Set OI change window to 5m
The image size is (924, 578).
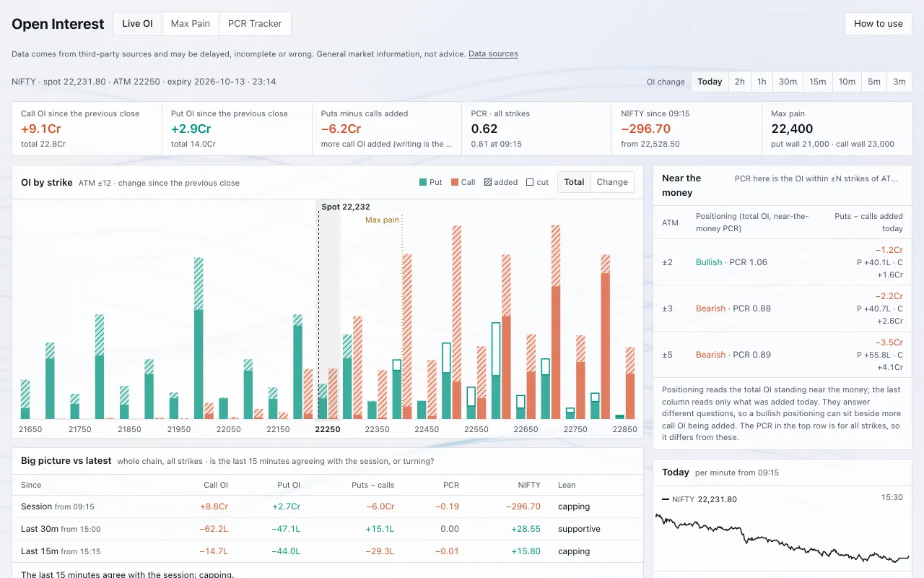click(x=874, y=82)
